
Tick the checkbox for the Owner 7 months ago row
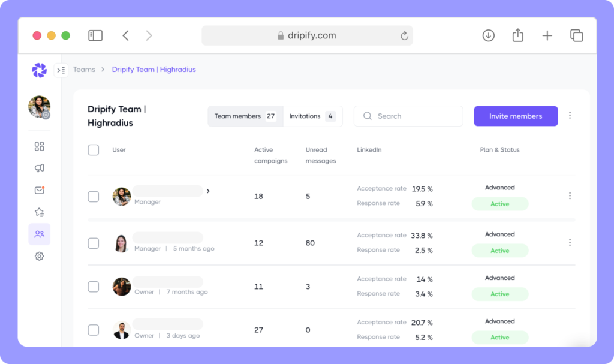93,287
